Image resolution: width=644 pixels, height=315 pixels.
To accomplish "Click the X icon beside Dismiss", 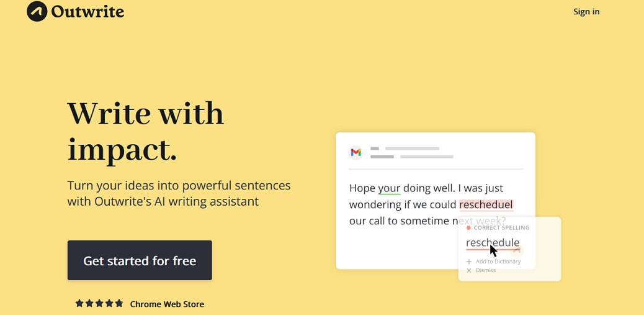I will tap(469, 271).
